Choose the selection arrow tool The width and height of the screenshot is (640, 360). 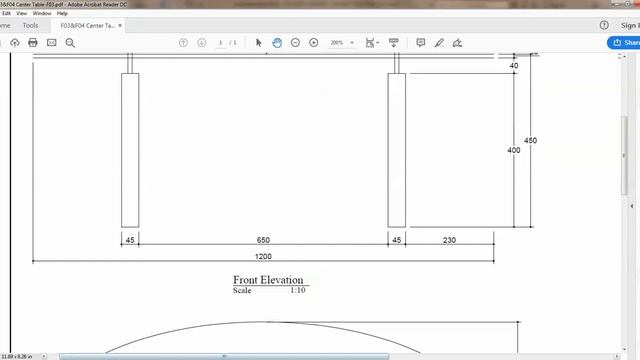258,42
